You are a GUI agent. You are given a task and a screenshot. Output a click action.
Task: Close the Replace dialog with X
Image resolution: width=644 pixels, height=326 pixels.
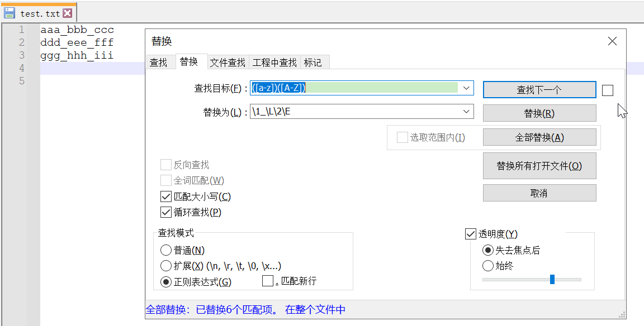coord(612,41)
